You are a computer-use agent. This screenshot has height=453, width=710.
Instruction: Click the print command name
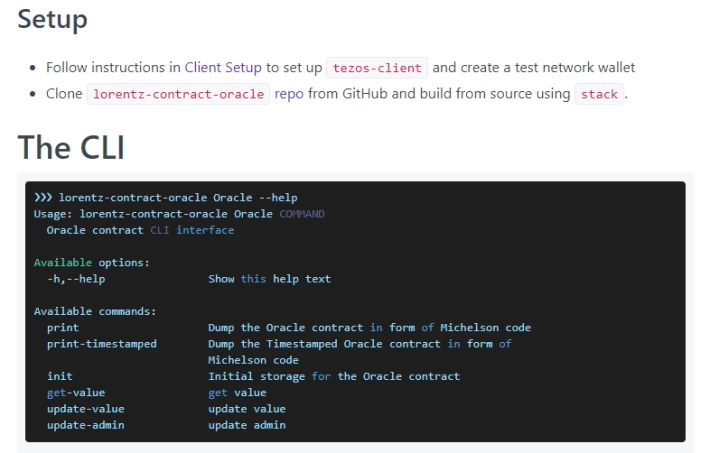(62, 328)
